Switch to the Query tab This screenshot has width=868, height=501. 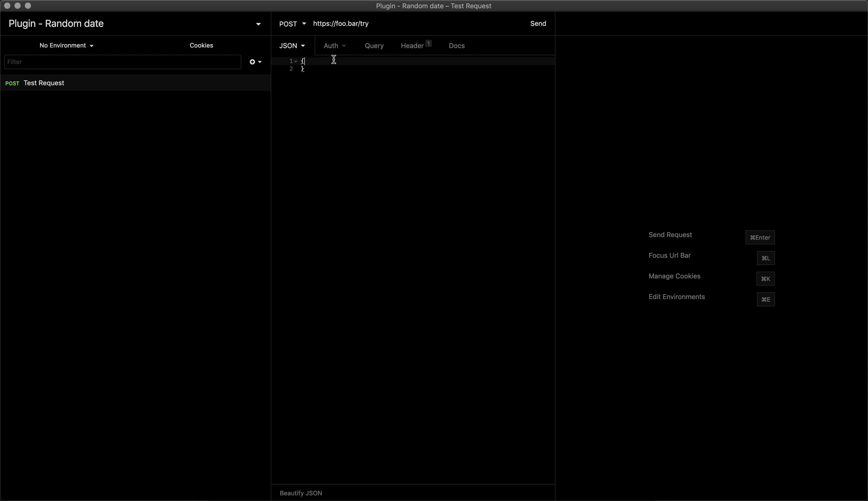(x=374, y=46)
